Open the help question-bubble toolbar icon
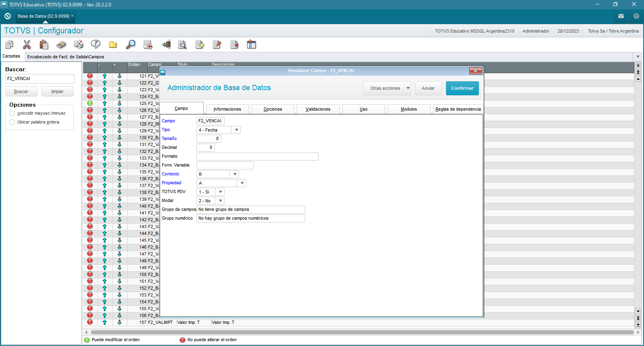The width and height of the screenshot is (644, 346). [96, 44]
